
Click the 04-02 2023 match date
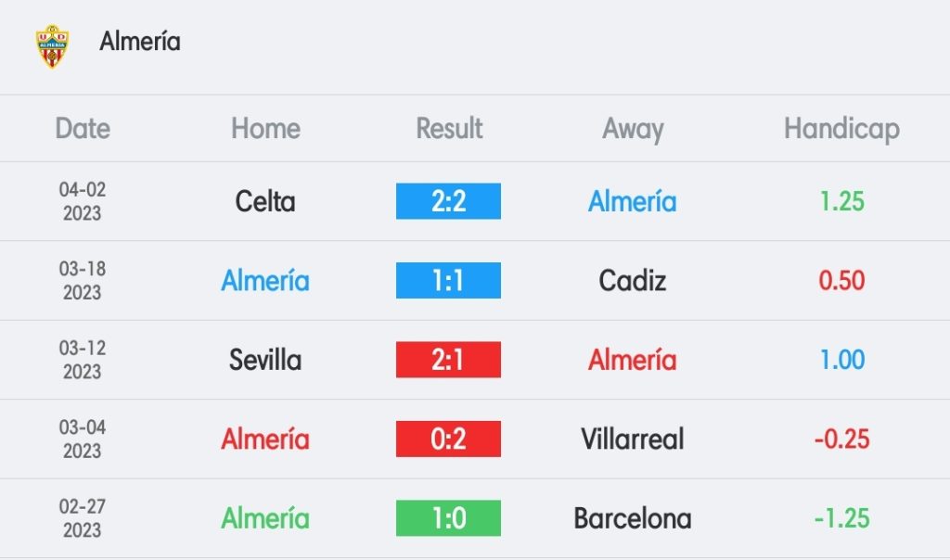83,201
